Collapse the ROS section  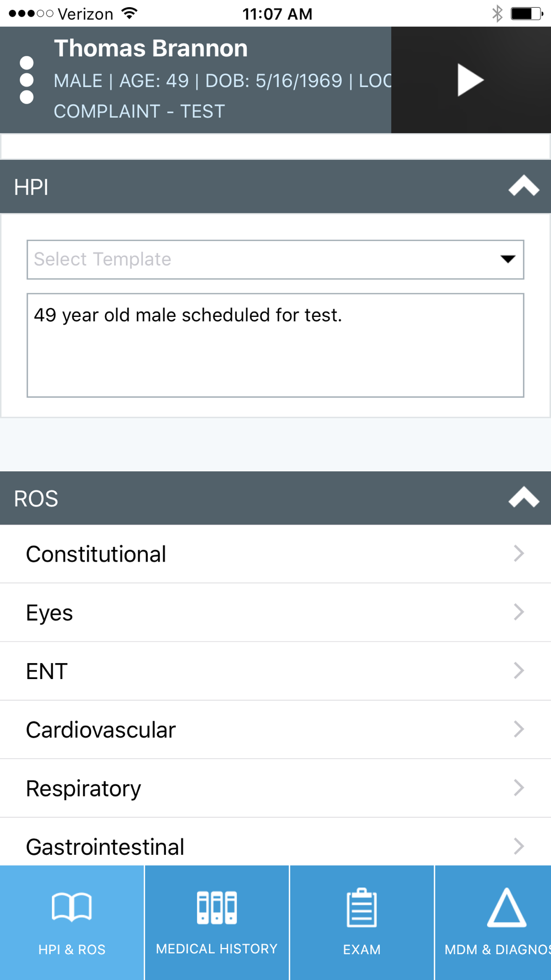(x=523, y=498)
